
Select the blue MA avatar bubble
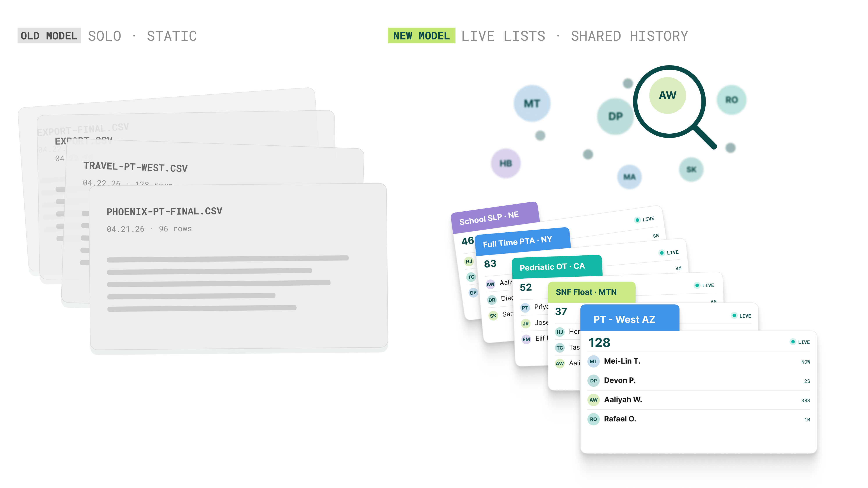629,177
